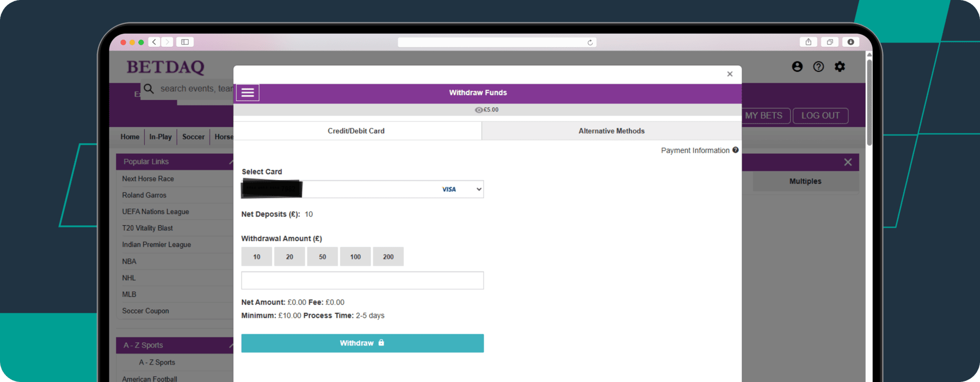The image size is (980, 382).
Task: Switch to Alternative Methods tab
Action: point(611,131)
